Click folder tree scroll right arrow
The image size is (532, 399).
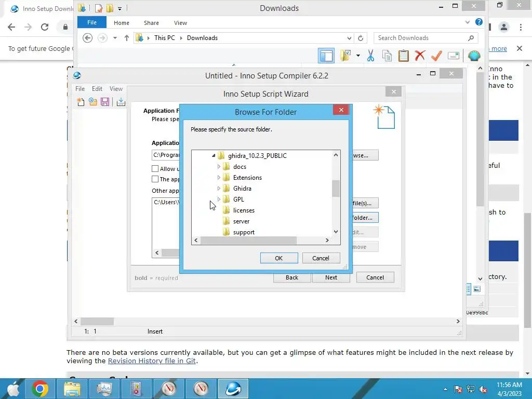pos(327,240)
